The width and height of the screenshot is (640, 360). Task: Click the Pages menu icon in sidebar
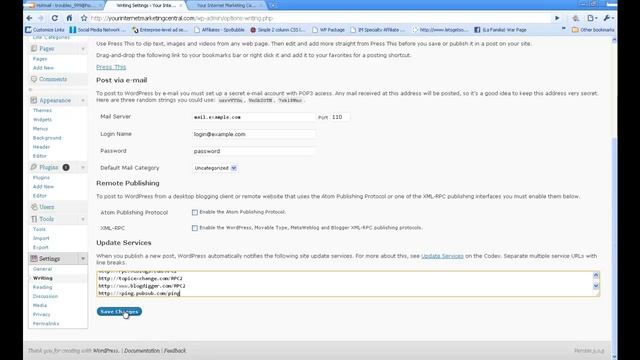34,48
